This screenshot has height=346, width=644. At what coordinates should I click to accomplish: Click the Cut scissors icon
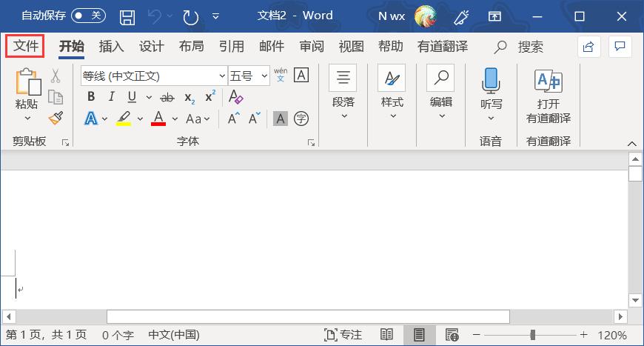[56, 76]
